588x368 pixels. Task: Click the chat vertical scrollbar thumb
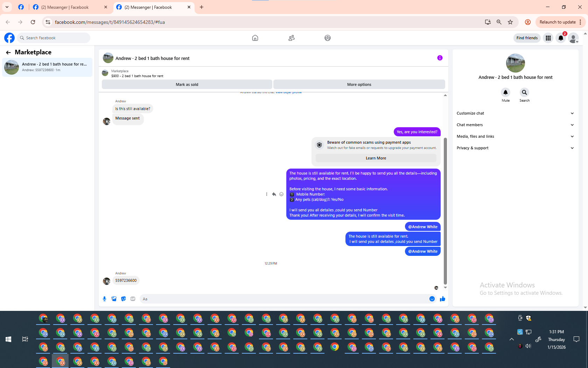445,210
